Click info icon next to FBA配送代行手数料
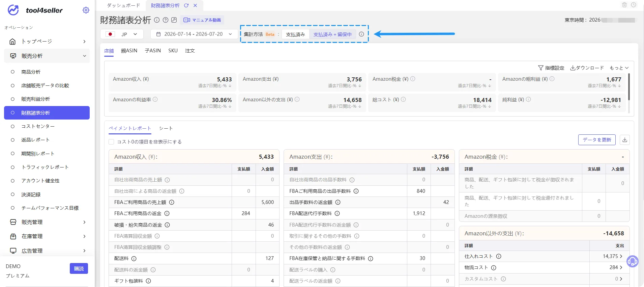This screenshot has width=644, height=287. (x=337, y=213)
